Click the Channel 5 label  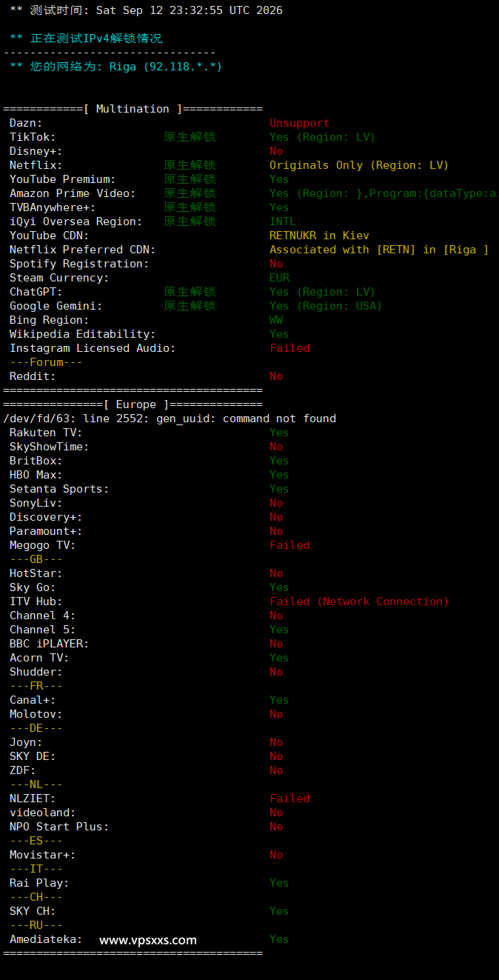43,630
